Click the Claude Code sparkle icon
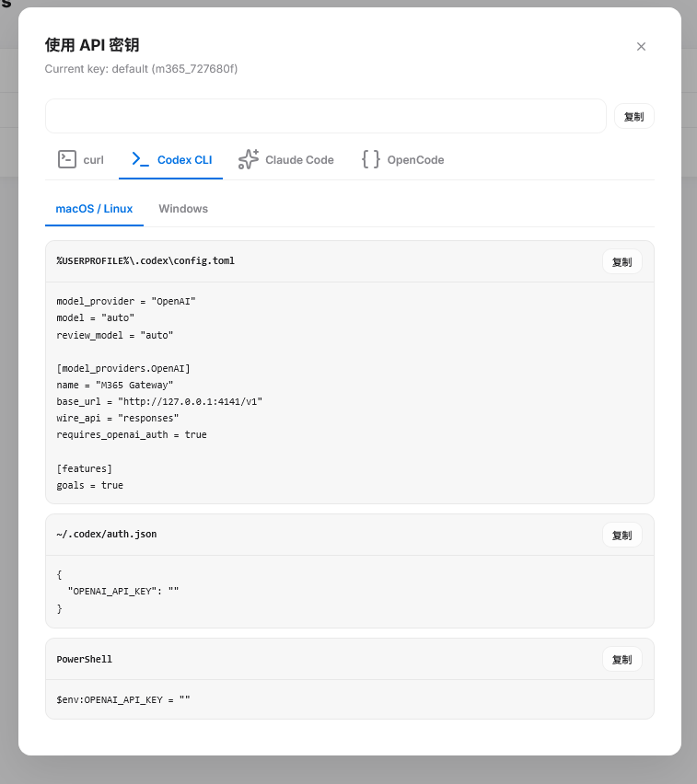Screen dimensions: 697x784 point(249,159)
